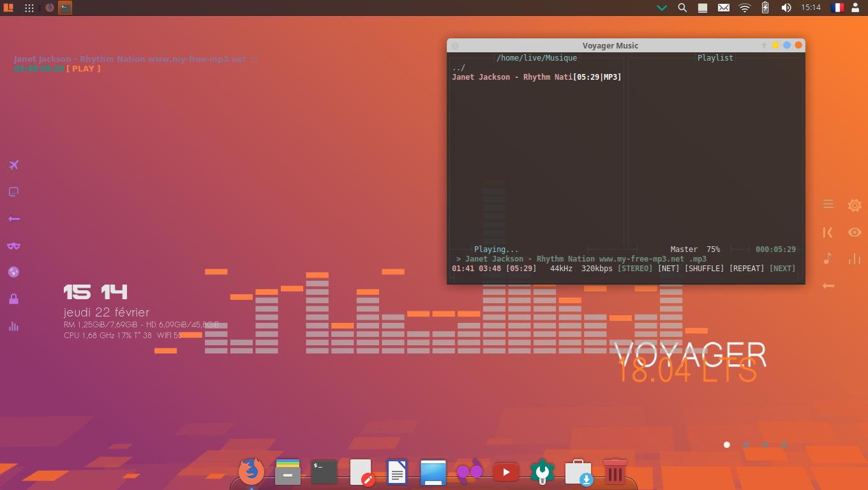
Task: Switch to the second workspace dot
Action: tap(745, 445)
